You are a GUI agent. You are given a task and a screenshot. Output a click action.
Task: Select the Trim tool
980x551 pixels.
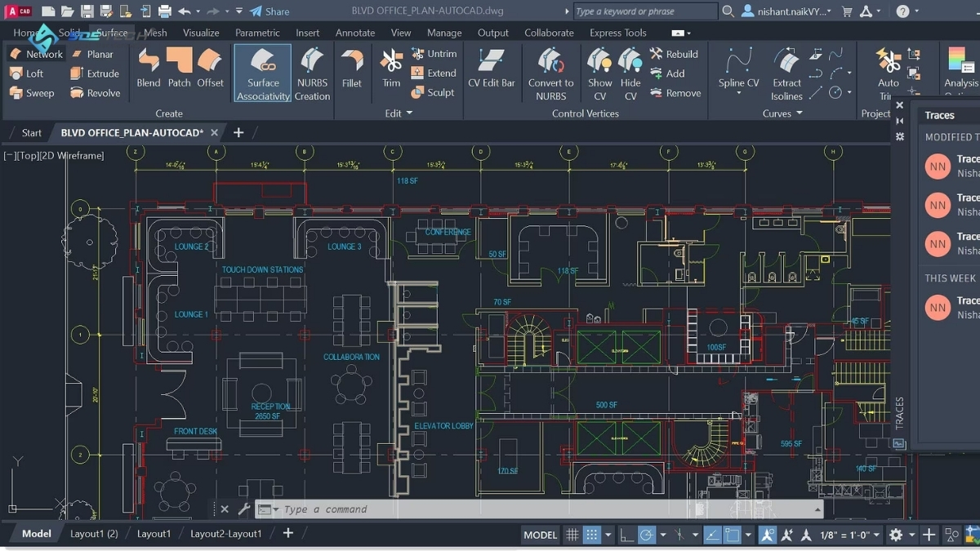[391, 68]
